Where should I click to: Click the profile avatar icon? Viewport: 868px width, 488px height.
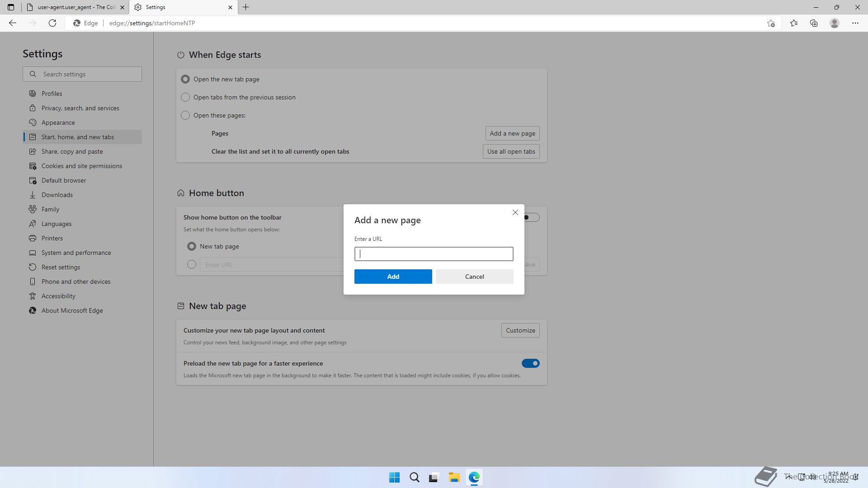(x=835, y=23)
